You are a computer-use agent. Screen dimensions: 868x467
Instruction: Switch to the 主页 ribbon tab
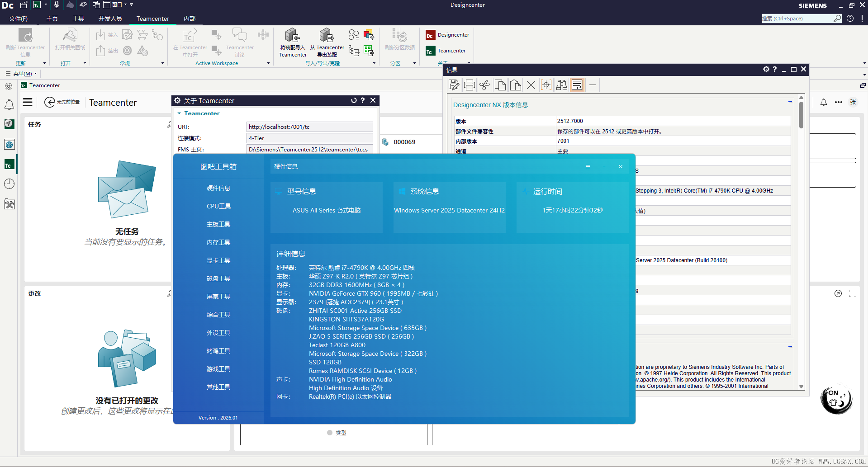coord(52,19)
